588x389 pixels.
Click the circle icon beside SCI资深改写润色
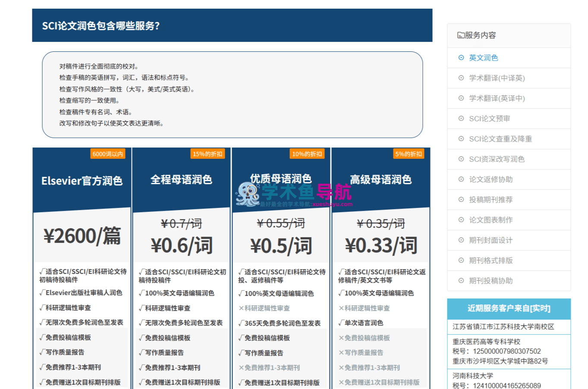point(461,159)
